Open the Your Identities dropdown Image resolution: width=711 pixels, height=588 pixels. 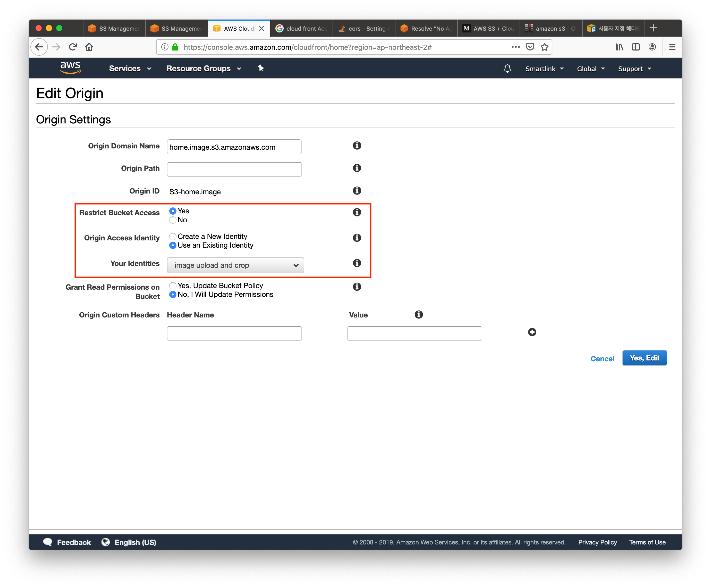tap(235, 265)
